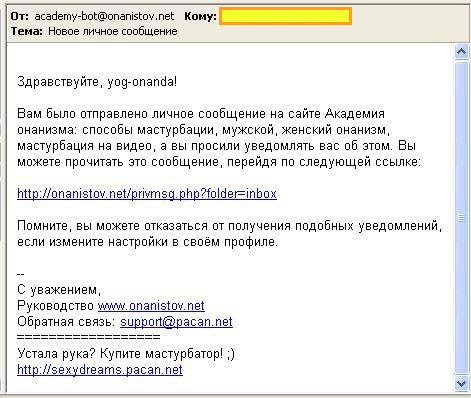Click the "С уважением," signature line

click(59, 290)
